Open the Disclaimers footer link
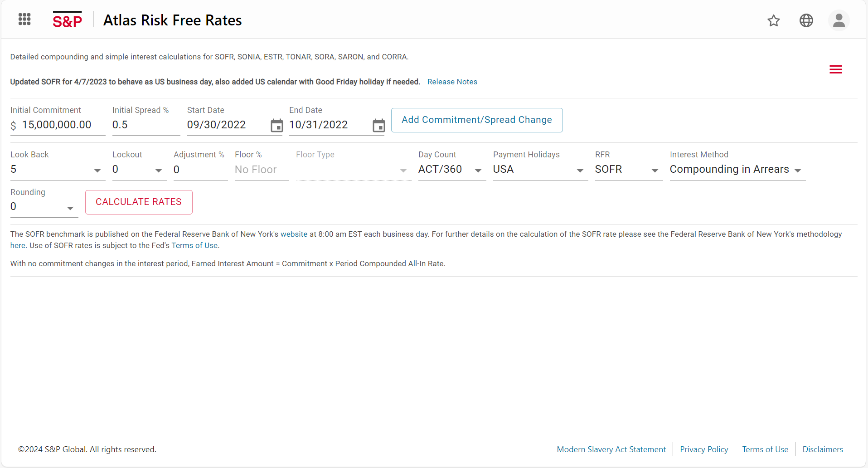The height and width of the screenshot is (468, 868). pyautogui.click(x=823, y=449)
